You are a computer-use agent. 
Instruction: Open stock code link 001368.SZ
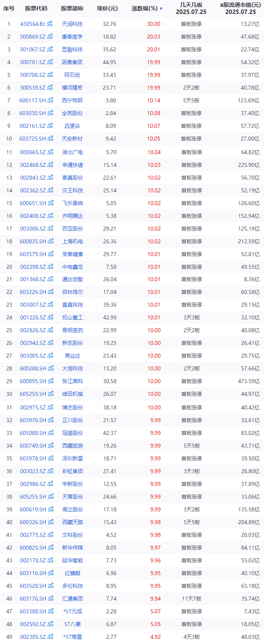click(33, 279)
